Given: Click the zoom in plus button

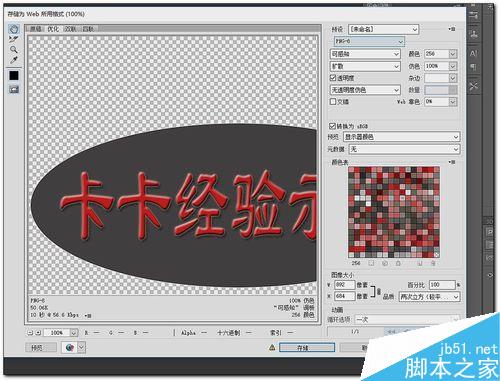Looking at the screenshot, I should point(38,333).
